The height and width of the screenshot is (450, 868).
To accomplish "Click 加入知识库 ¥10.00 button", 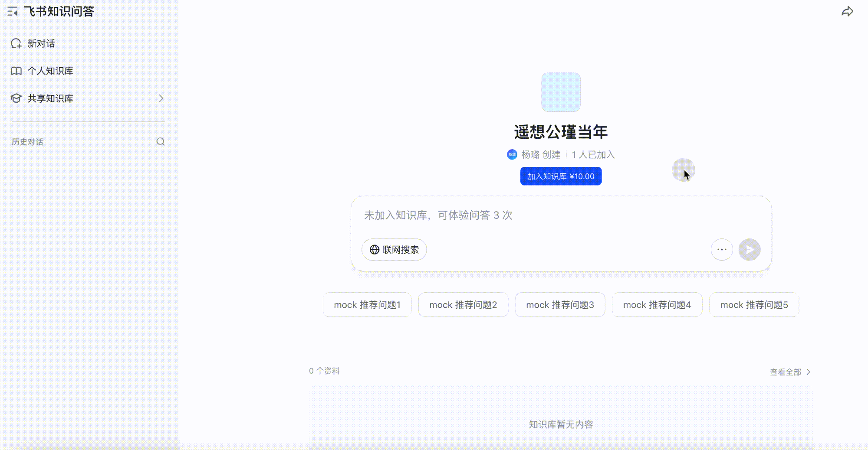I will coord(561,176).
